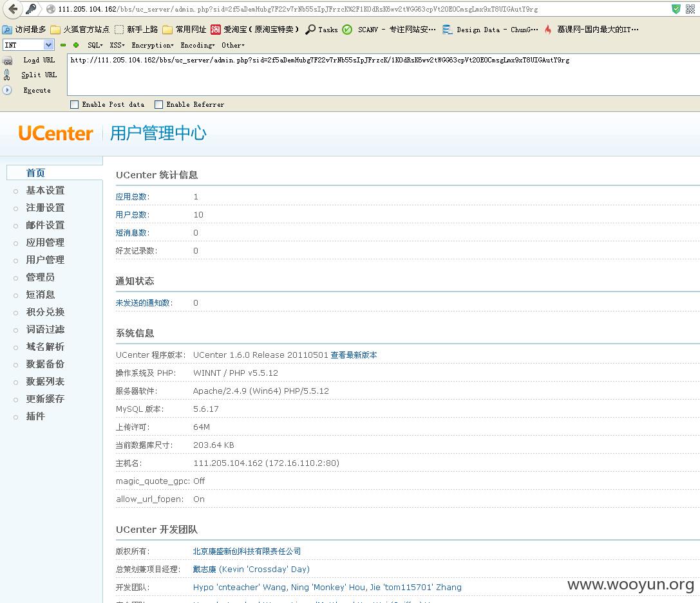Image resolution: width=700 pixels, height=603 pixels.
Task: Click the green shield security icon
Action: [x=676, y=9]
